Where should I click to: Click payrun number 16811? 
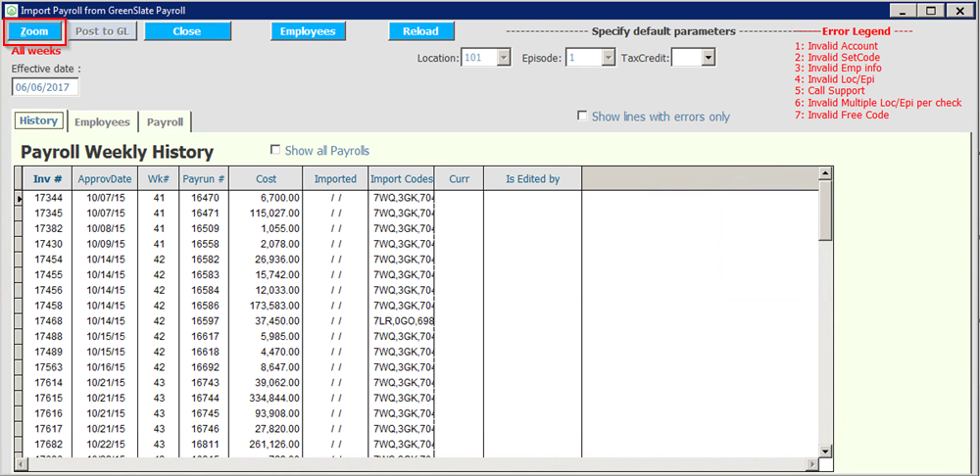point(204,444)
